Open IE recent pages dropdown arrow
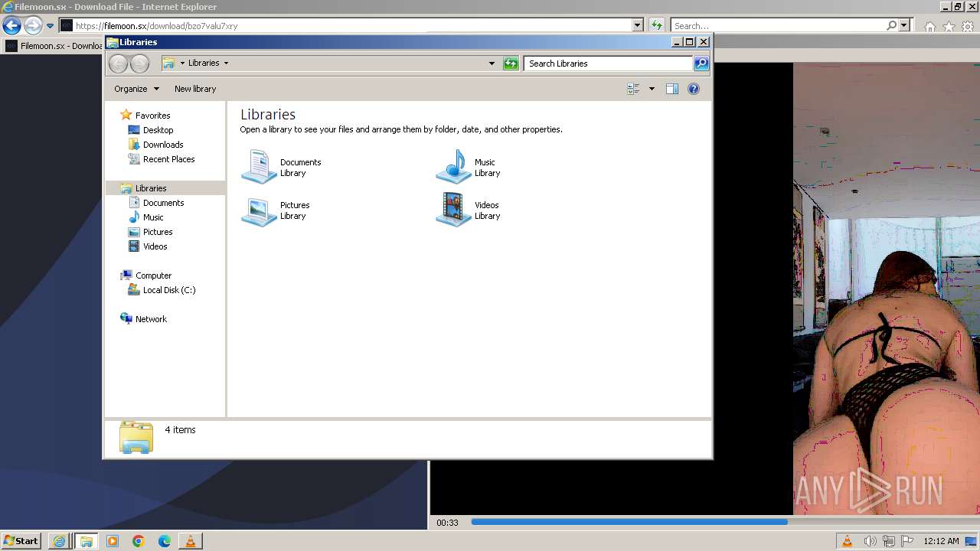 click(50, 26)
